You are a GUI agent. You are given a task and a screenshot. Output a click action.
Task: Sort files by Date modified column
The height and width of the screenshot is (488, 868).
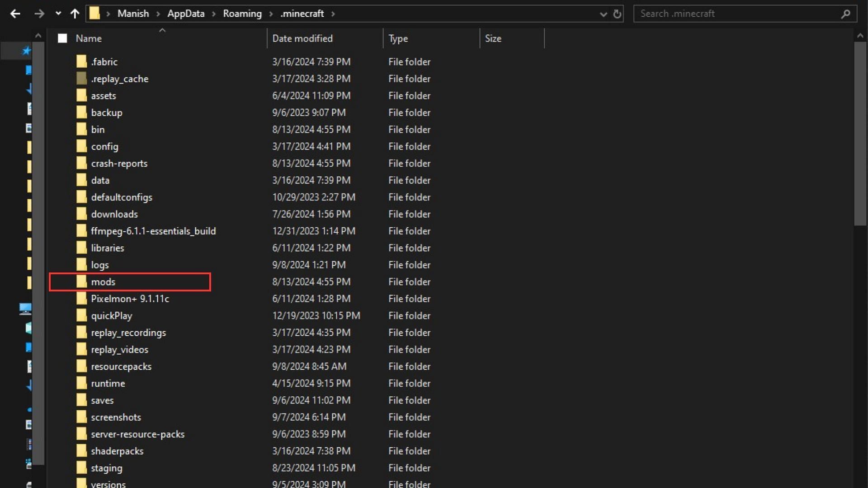click(x=302, y=38)
